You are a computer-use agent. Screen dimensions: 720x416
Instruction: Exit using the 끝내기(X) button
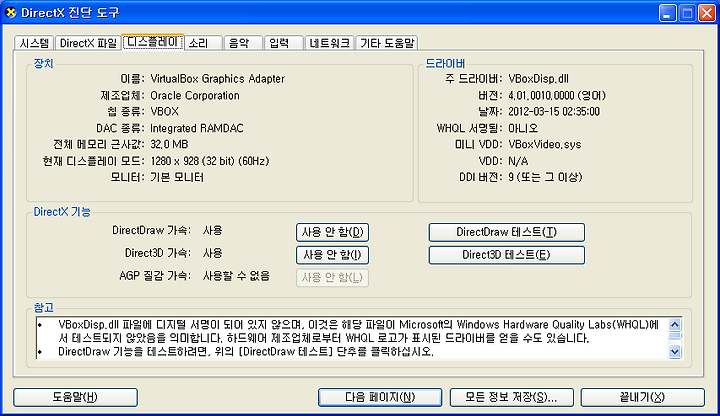coord(642,397)
